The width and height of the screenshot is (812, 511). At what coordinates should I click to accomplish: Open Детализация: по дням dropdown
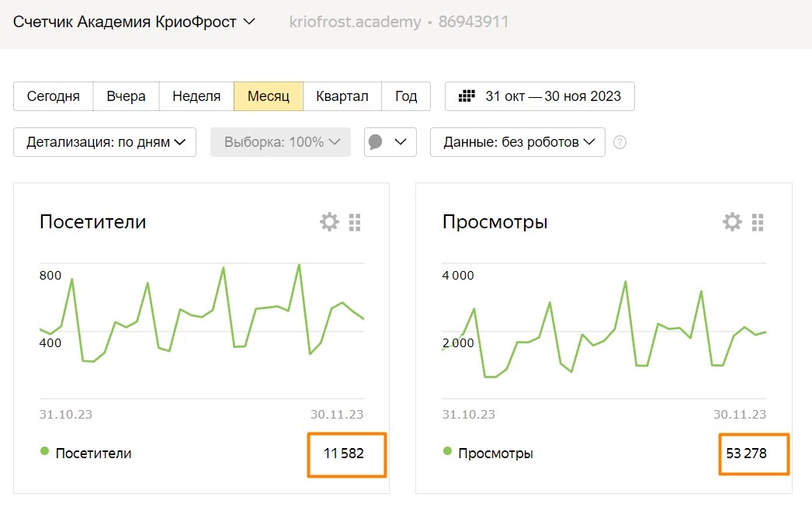click(105, 142)
